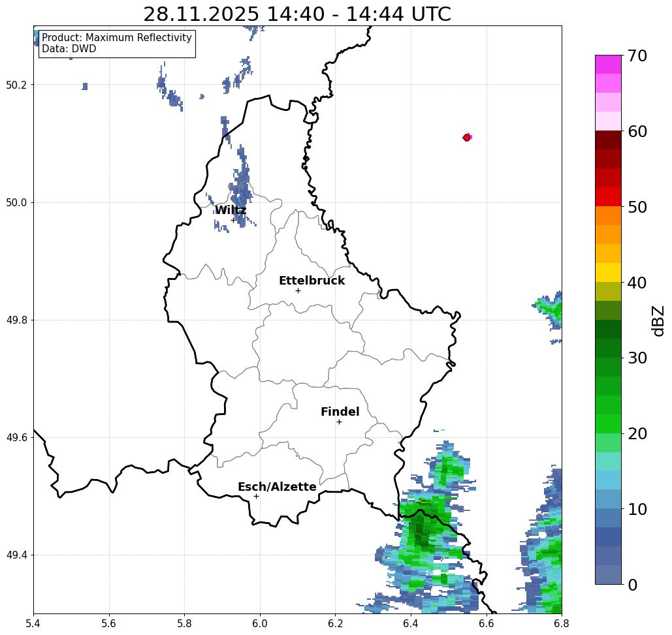672x635 pixels.
Task: Click the colorbar tick label 60
Action: click(x=637, y=131)
